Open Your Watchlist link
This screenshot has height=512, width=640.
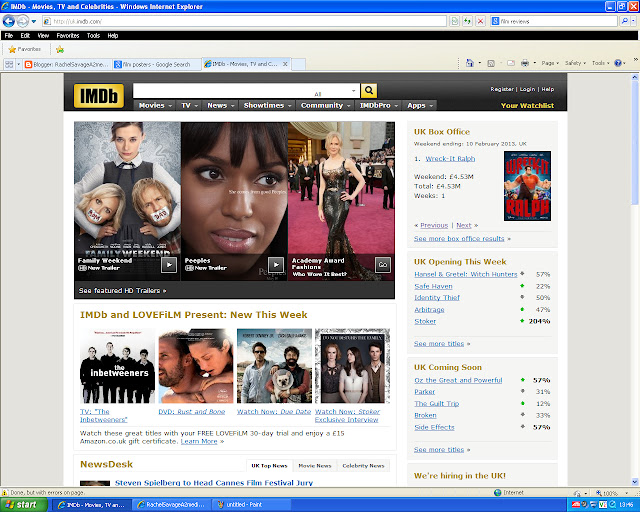[527, 105]
